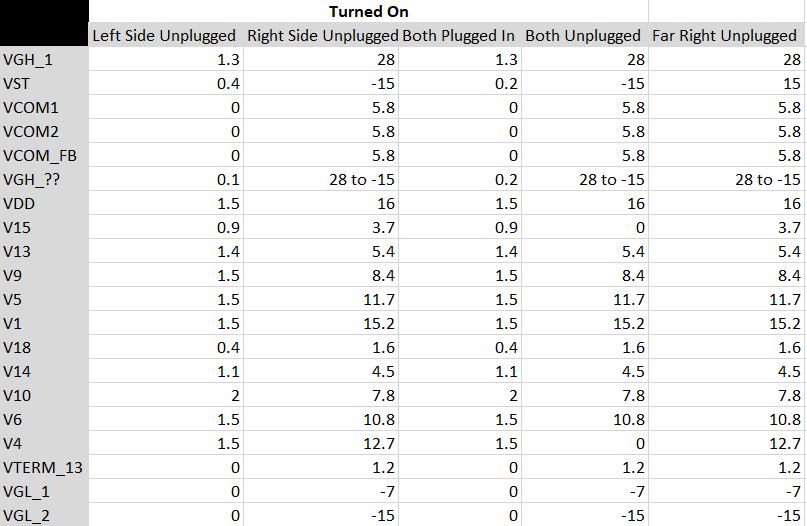The width and height of the screenshot is (807, 526).
Task: Click the "Left Side Unplugged" column header
Action: coord(166,35)
